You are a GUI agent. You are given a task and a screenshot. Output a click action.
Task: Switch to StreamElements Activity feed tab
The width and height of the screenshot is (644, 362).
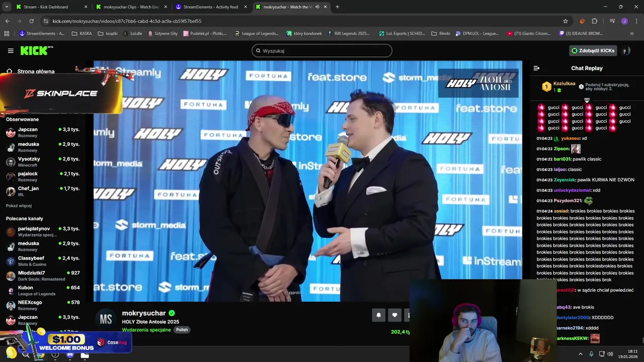point(210,7)
